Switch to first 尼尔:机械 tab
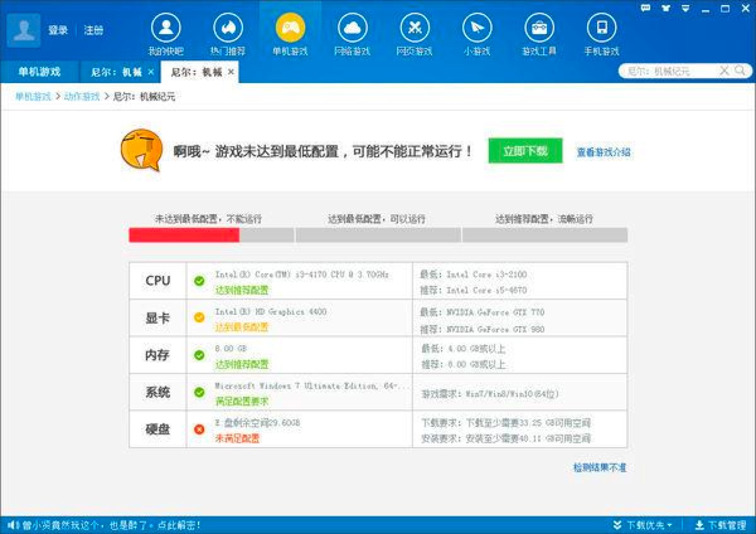 click(117, 72)
